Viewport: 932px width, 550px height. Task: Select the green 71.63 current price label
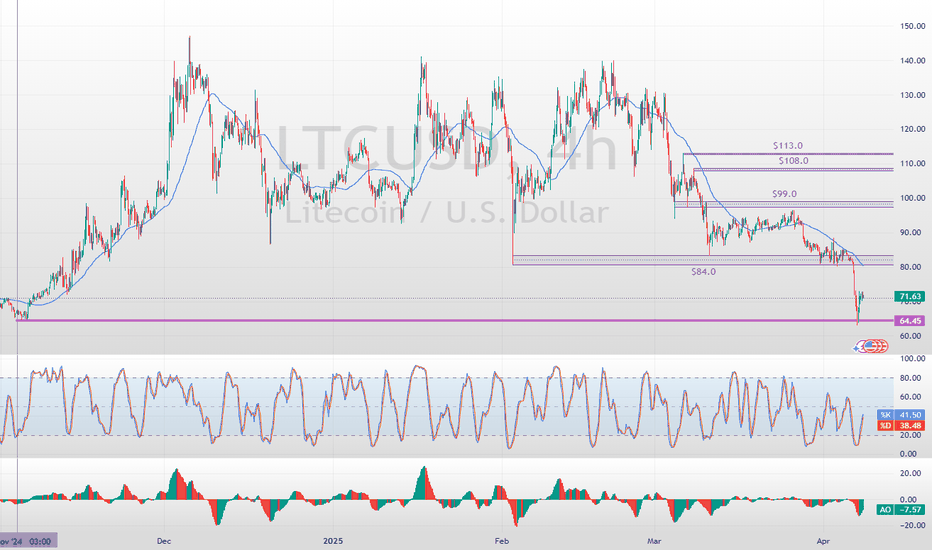[909, 296]
